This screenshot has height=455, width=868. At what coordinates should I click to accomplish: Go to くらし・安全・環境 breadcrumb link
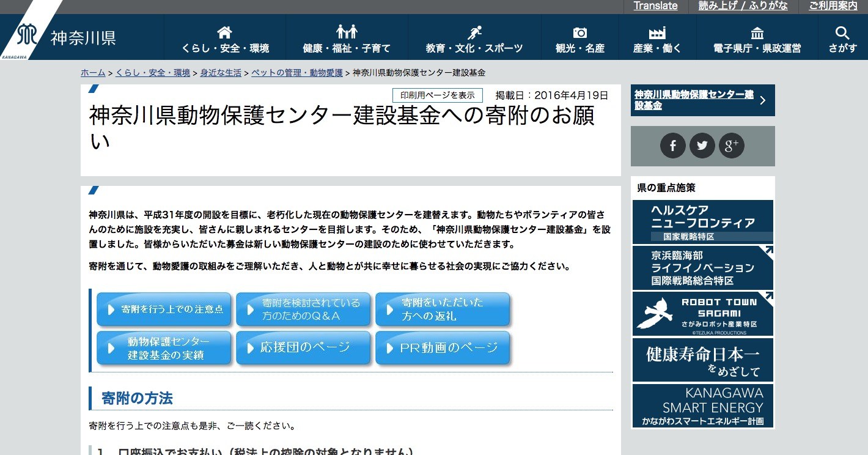pyautogui.click(x=153, y=73)
